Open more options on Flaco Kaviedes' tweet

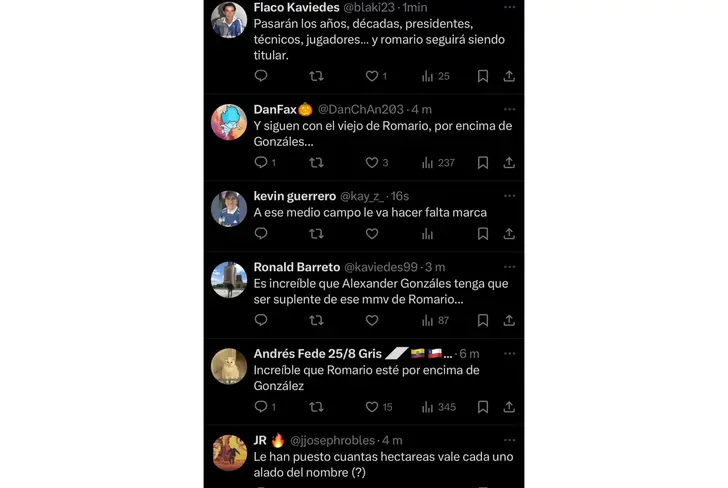509,7
